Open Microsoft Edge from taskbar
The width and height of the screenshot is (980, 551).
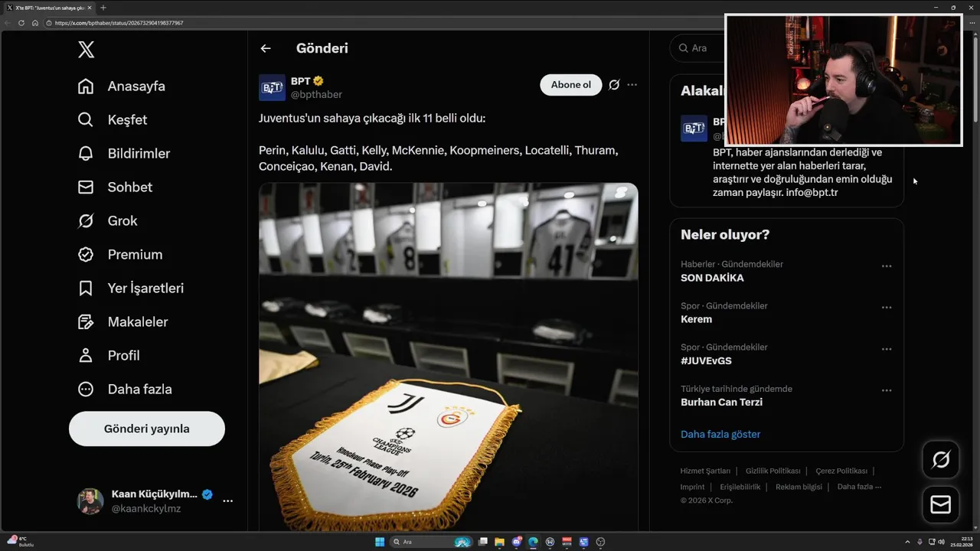click(533, 542)
